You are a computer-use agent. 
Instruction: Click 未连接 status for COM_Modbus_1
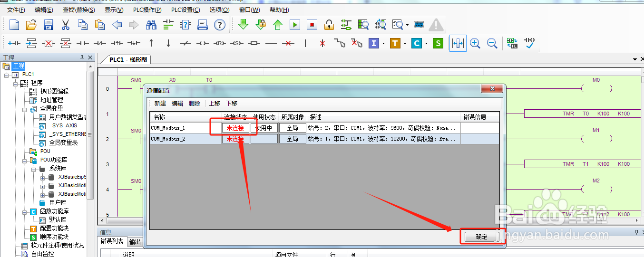click(x=235, y=128)
